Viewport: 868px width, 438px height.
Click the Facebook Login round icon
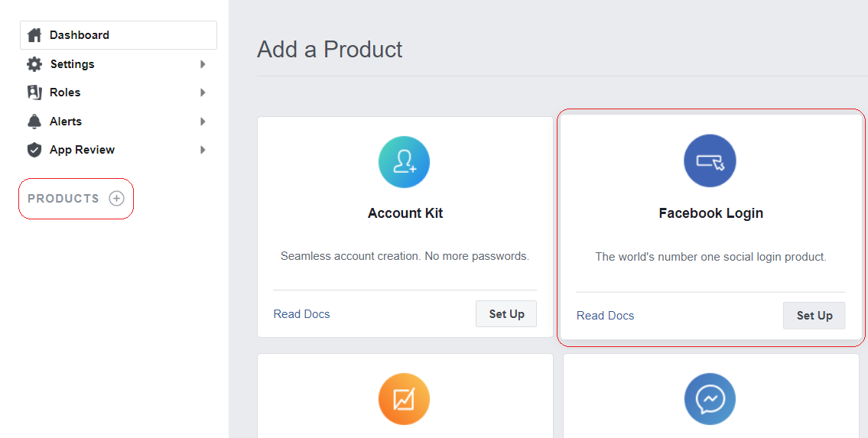pos(710,161)
